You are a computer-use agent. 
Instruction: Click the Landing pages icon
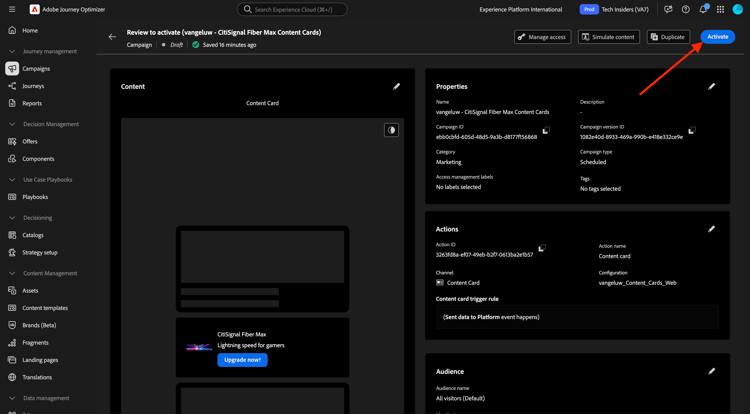pyautogui.click(x=12, y=360)
